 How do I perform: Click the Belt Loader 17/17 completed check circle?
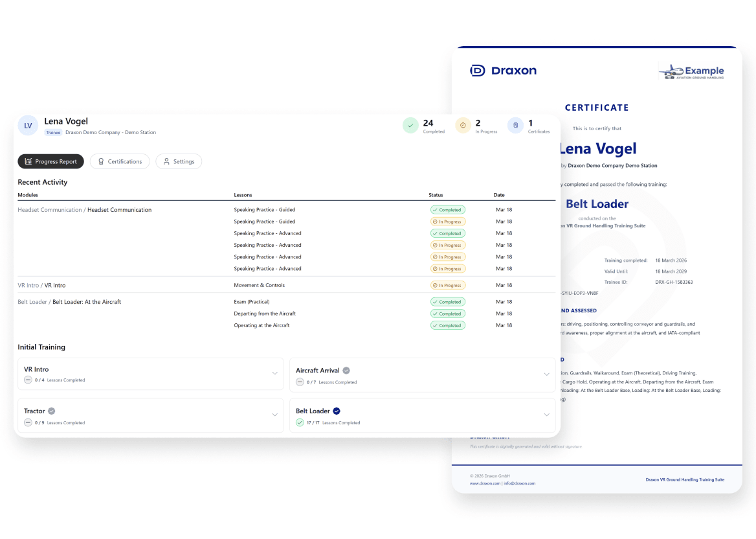click(300, 422)
